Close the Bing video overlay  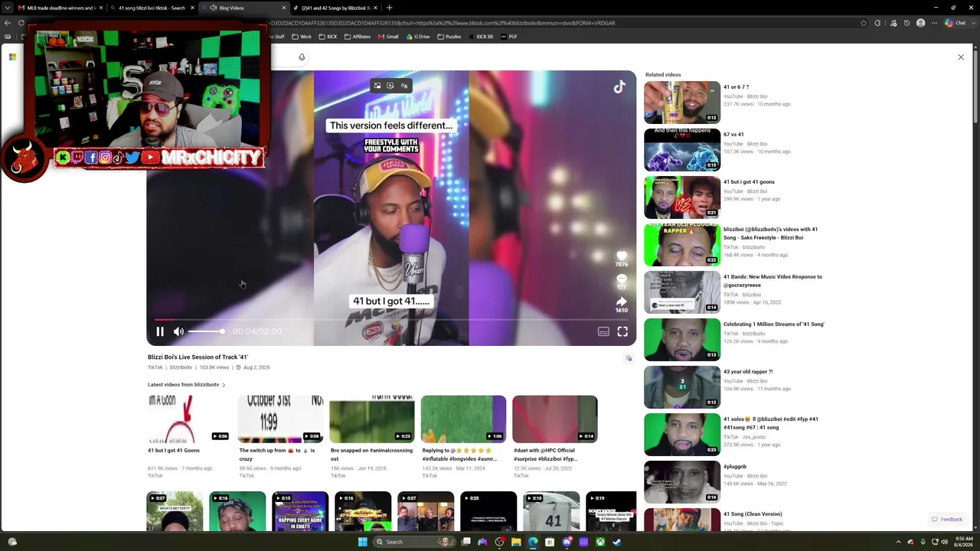click(961, 57)
